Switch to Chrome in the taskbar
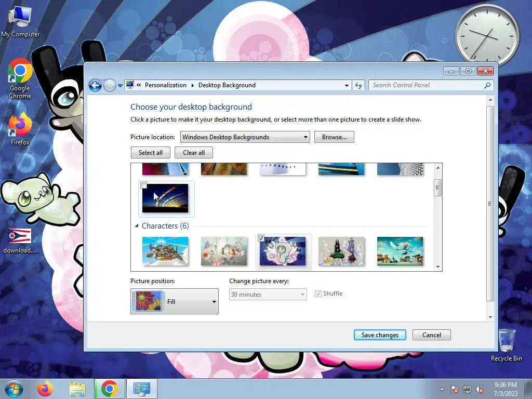This screenshot has width=532, height=399. pos(109,389)
